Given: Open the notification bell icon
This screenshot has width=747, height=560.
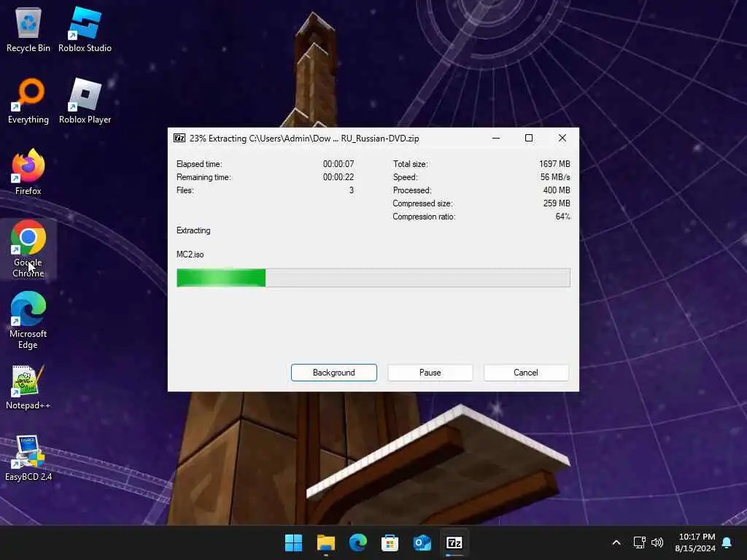Looking at the screenshot, I should [727, 542].
